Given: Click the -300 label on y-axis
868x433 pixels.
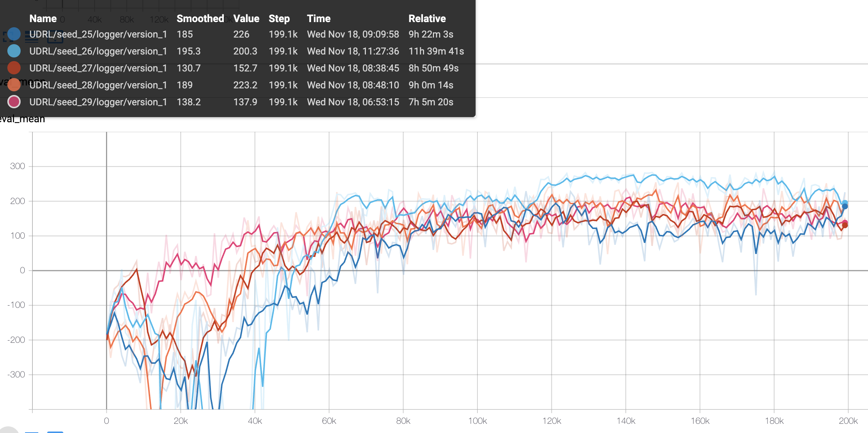Looking at the screenshot, I should tap(16, 374).
